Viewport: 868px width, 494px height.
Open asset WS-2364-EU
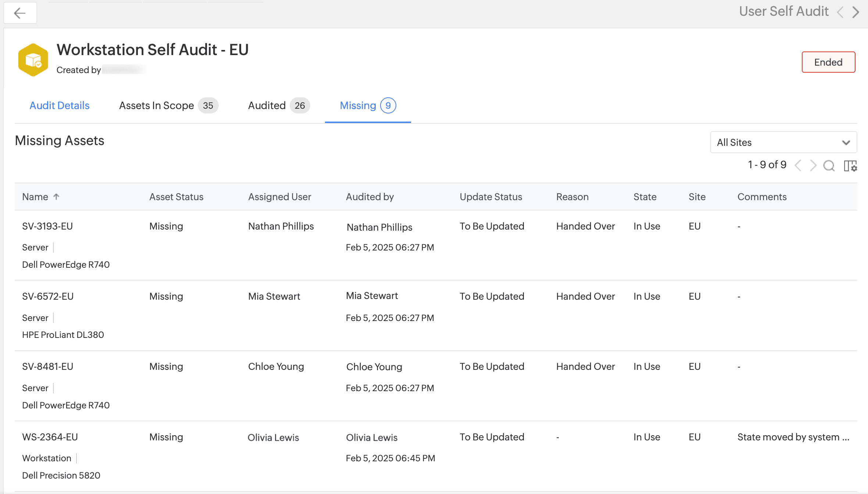pyautogui.click(x=50, y=437)
